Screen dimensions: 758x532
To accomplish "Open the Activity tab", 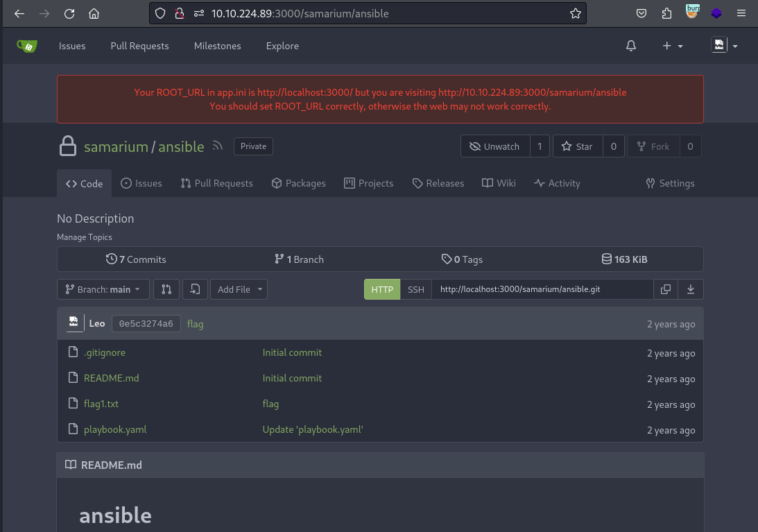I will (557, 183).
